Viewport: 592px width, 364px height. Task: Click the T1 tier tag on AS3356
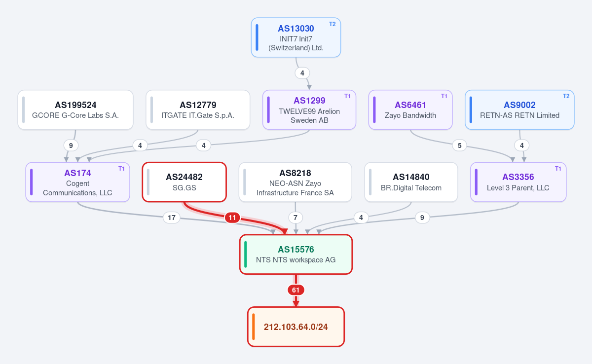558,168
